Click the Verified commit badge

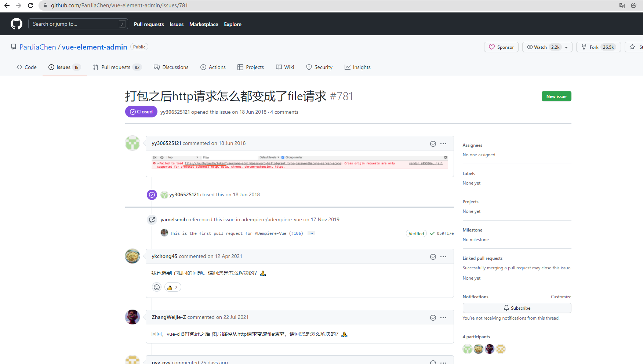pos(416,233)
